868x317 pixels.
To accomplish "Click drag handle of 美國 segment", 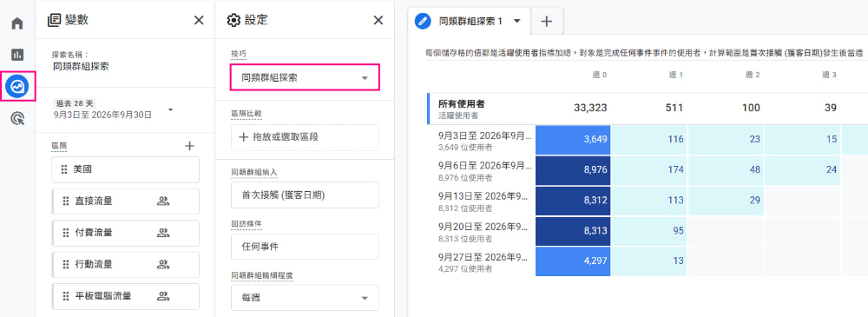I will pos(64,169).
